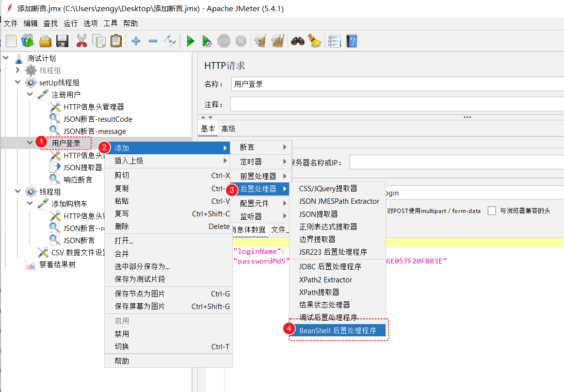Collapse the setUp线程组 node
This screenshot has width=564, height=392.
point(17,82)
